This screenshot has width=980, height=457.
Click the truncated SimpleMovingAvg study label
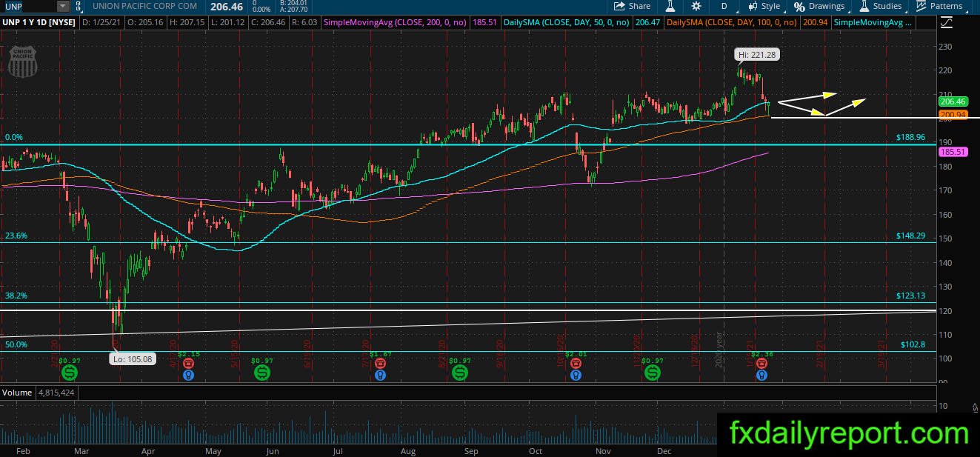coord(874,23)
